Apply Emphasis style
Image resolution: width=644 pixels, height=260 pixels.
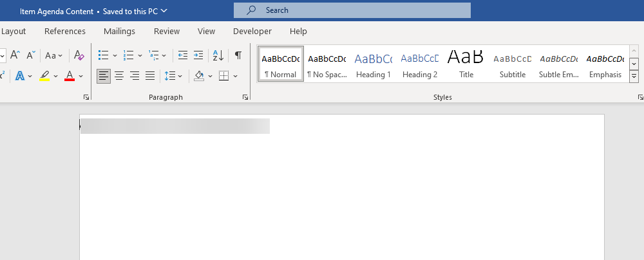tap(605, 64)
